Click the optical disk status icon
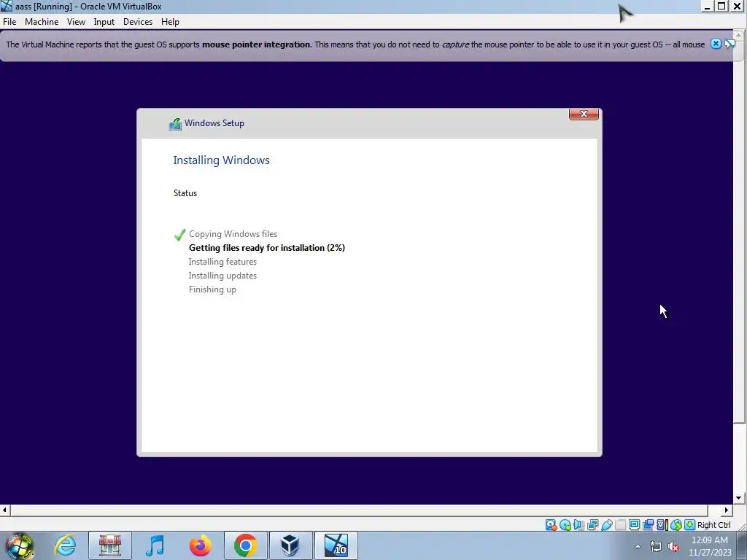The width and height of the screenshot is (747, 560). (x=565, y=525)
